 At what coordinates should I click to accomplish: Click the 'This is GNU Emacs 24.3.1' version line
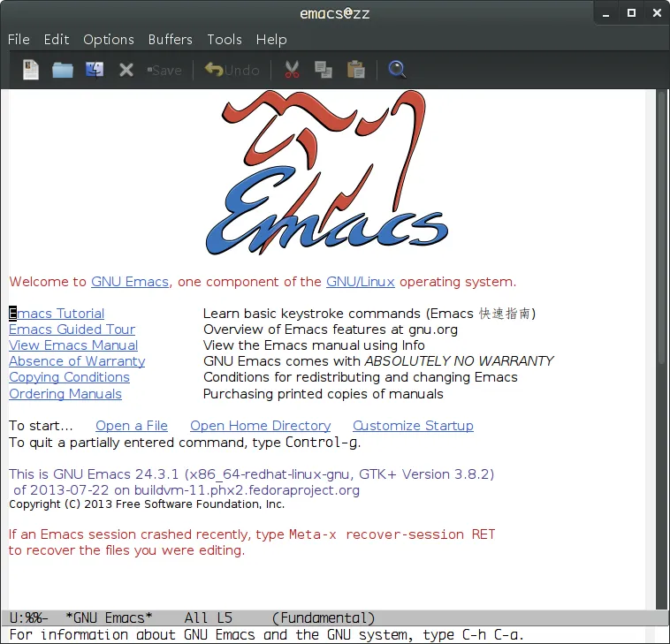251,474
